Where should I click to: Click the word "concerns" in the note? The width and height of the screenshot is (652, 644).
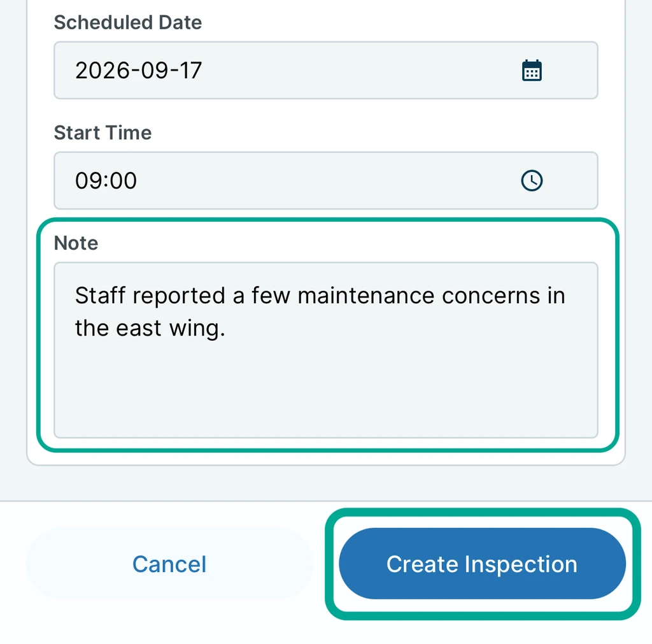(x=491, y=296)
